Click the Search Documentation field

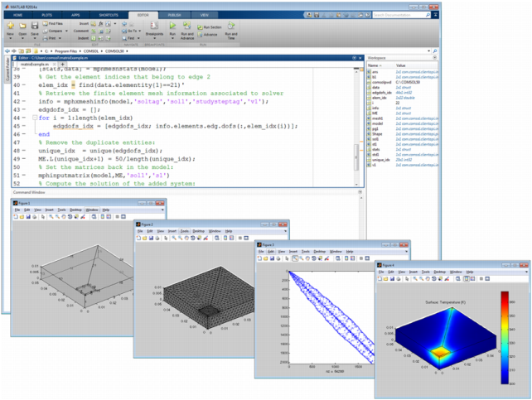pos(399,15)
